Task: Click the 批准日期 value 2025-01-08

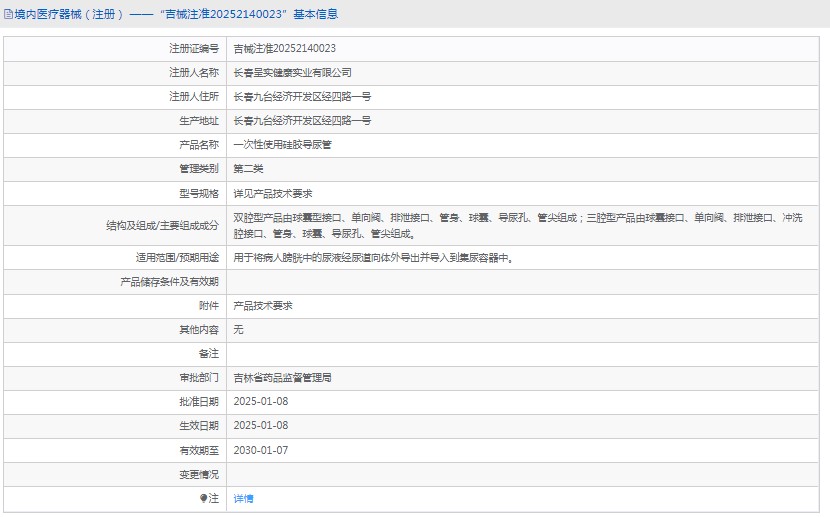Action: pos(260,401)
